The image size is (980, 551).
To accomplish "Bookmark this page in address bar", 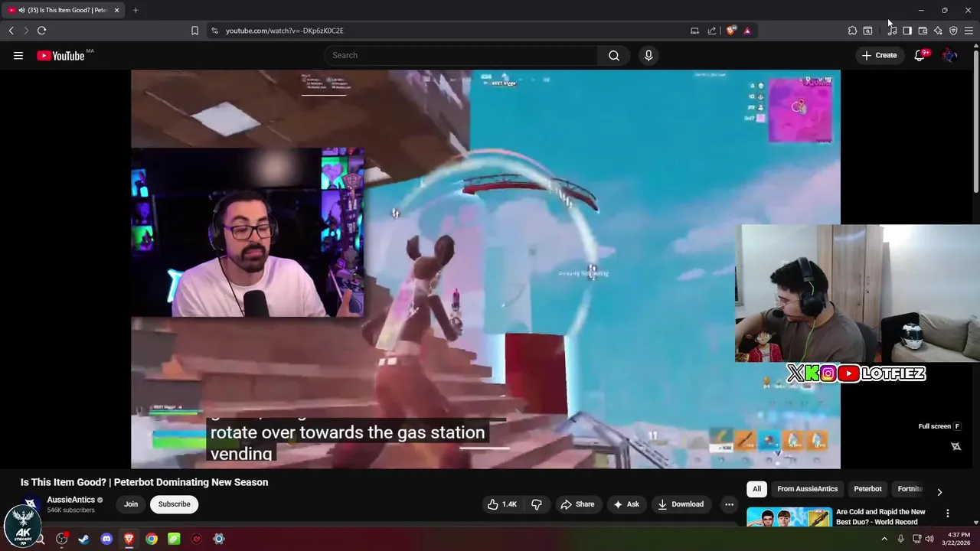I will (x=194, y=31).
